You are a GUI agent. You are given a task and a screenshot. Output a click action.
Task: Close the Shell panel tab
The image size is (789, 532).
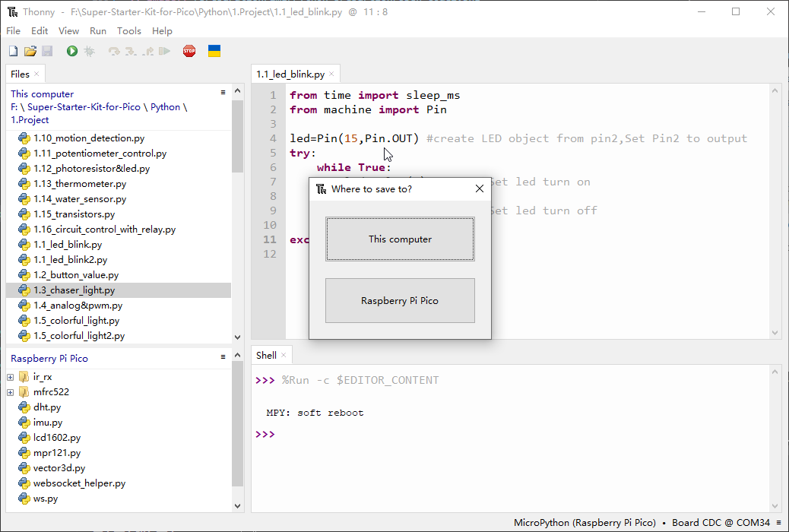284,356
